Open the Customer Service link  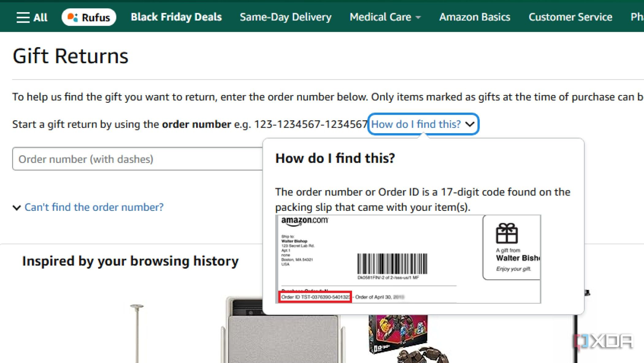[x=570, y=17]
